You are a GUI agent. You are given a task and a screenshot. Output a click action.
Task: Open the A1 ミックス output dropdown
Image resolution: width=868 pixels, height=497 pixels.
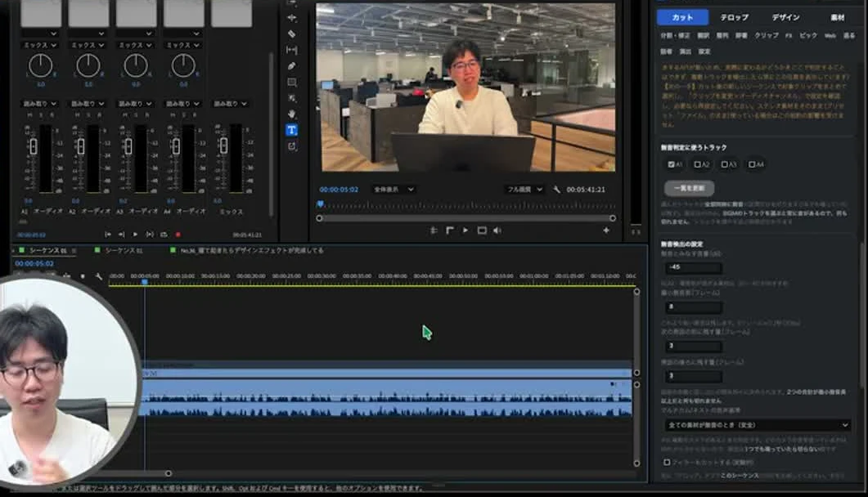point(40,45)
